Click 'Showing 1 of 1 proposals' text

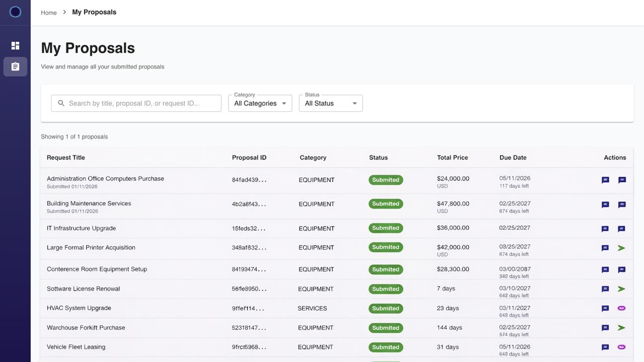(x=74, y=137)
